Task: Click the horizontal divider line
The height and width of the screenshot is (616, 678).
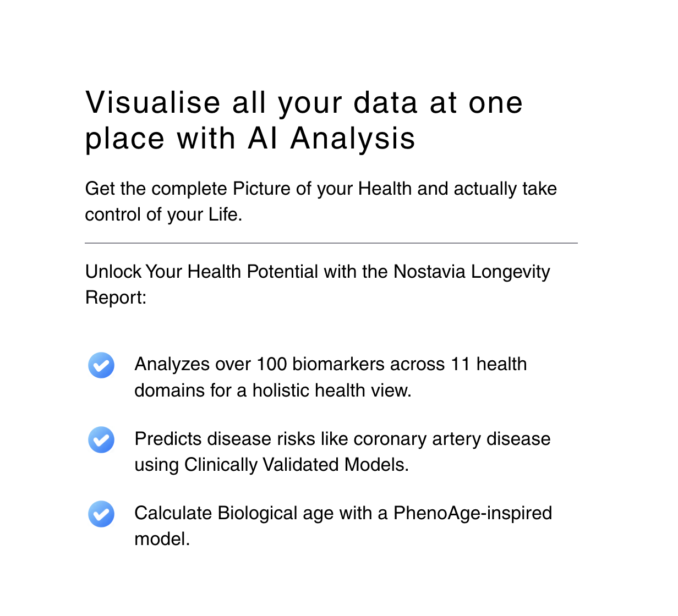Action: (331, 243)
